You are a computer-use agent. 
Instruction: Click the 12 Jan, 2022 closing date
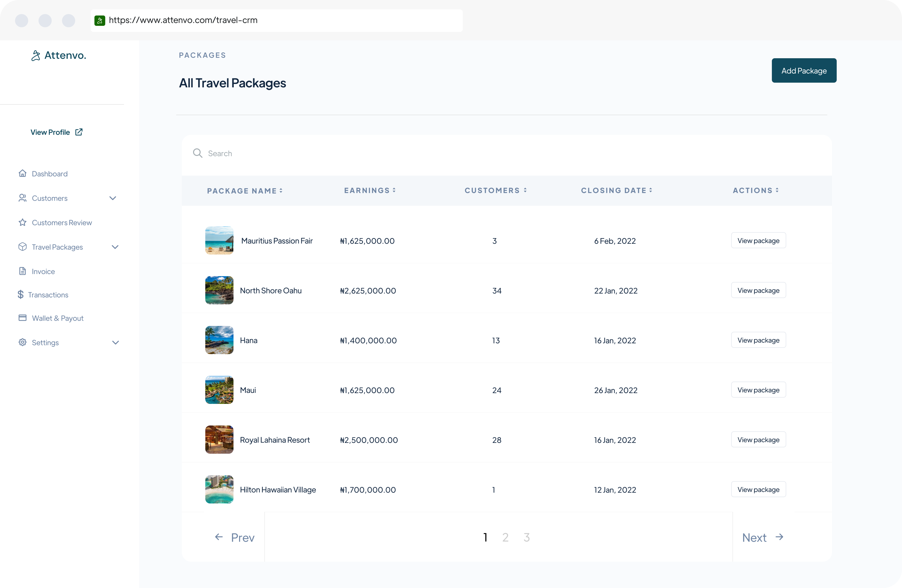pyautogui.click(x=615, y=490)
